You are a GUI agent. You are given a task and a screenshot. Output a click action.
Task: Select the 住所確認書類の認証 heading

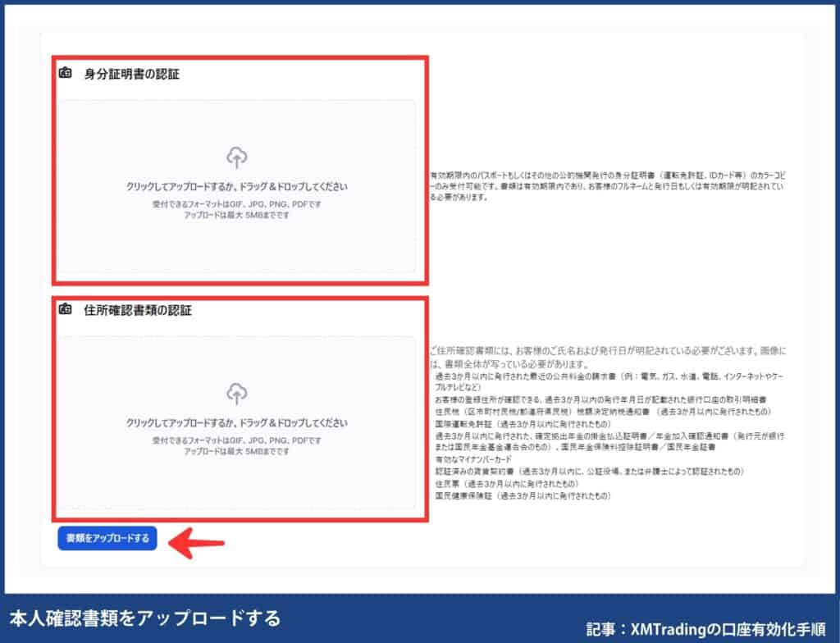138,310
